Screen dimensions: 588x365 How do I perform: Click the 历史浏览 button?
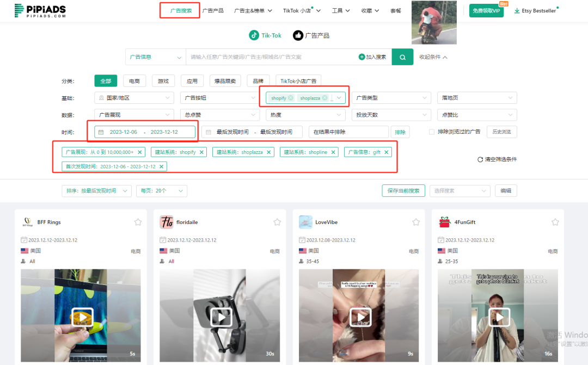502,132
